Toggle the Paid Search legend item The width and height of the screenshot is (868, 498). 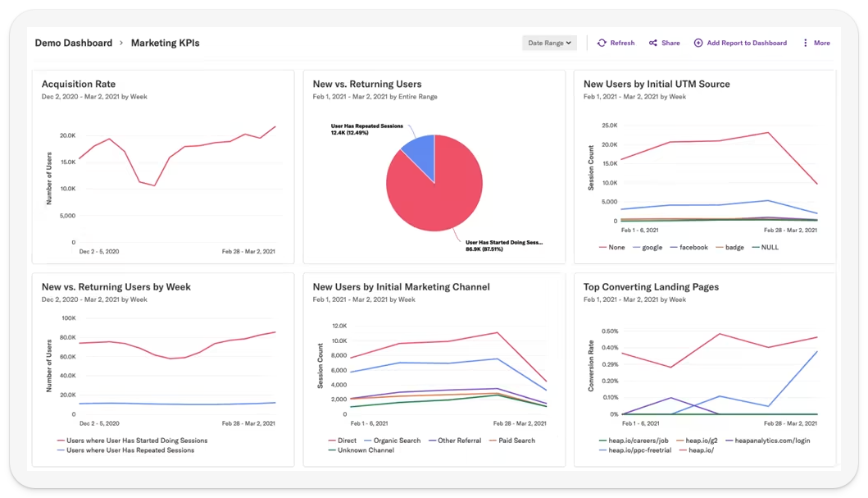516,441
